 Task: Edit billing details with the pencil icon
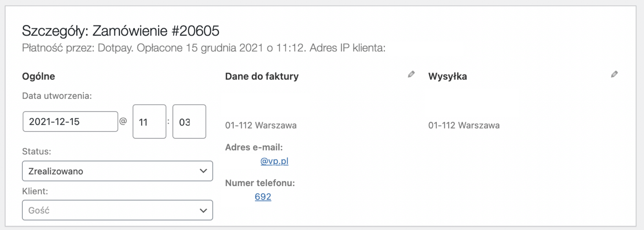tap(411, 75)
